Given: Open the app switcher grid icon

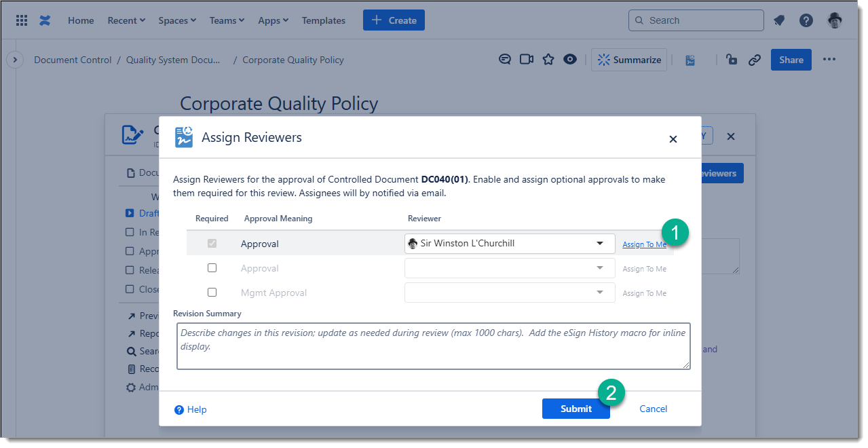Looking at the screenshot, I should 22,20.
